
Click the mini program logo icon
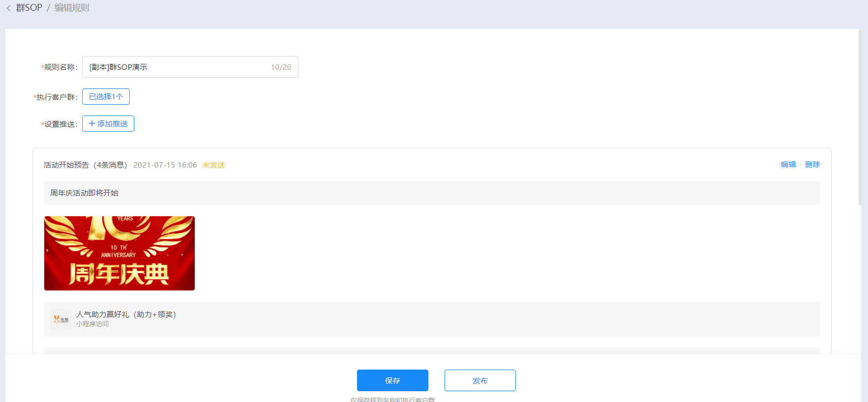61,319
